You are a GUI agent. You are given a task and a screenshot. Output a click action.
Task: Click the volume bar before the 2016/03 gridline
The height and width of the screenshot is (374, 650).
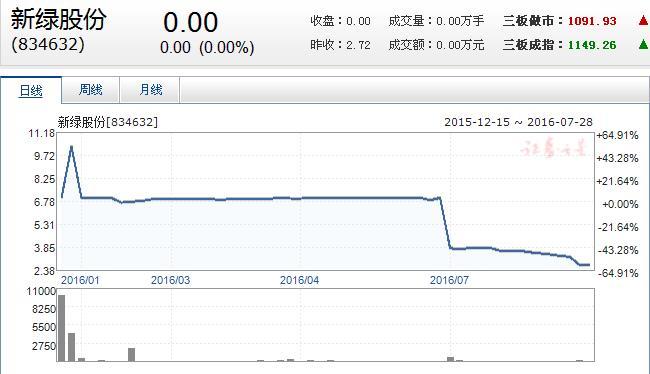(131, 355)
